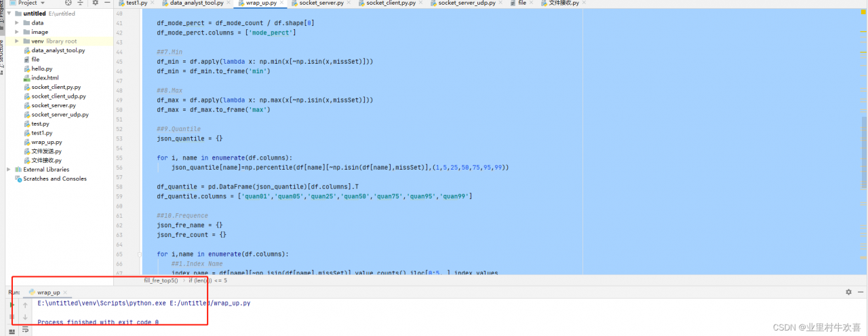Rerun wrap_up with green run icon

click(12, 304)
